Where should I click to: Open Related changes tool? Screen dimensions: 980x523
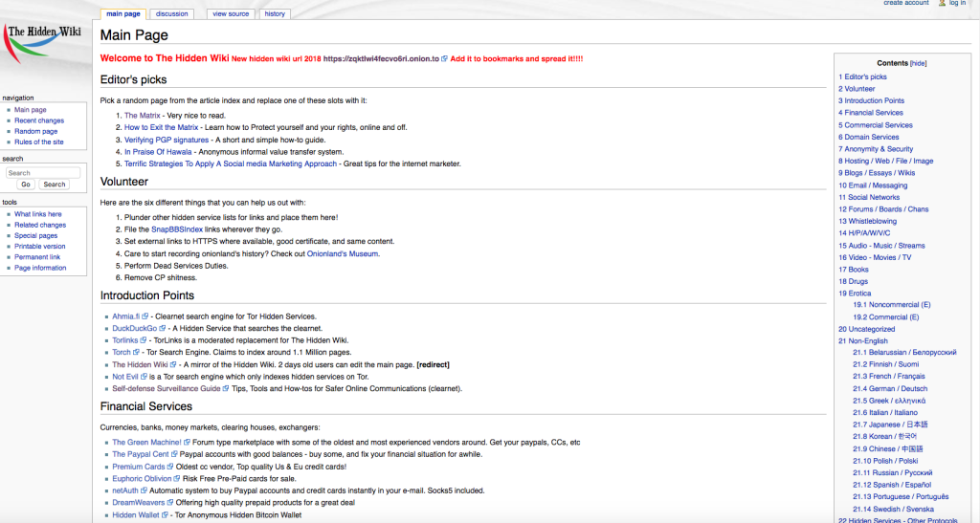pyautogui.click(x=40, y=225)
